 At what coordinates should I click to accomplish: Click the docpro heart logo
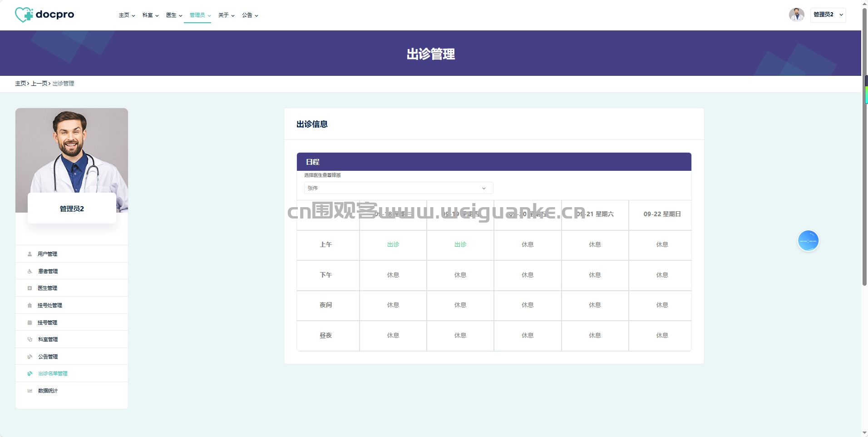click(24, 15)
